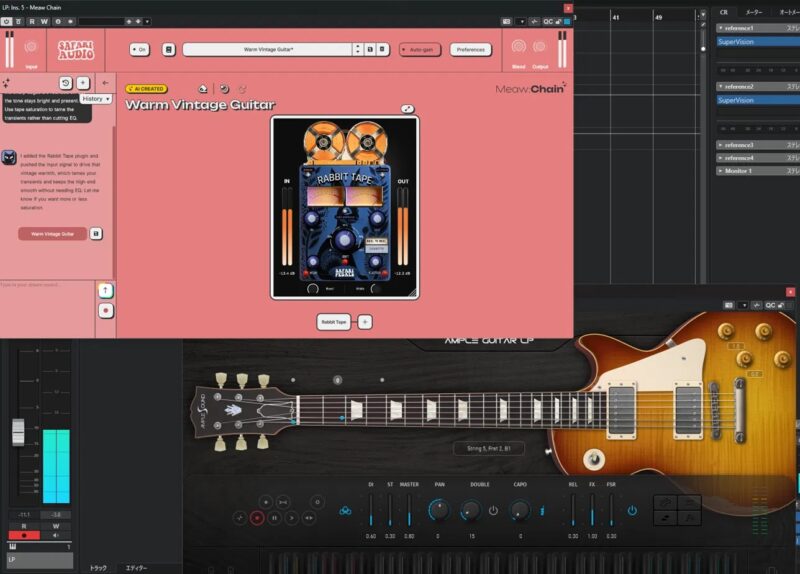Click the Blend knob in Meow Chain header

click(519, 47)
